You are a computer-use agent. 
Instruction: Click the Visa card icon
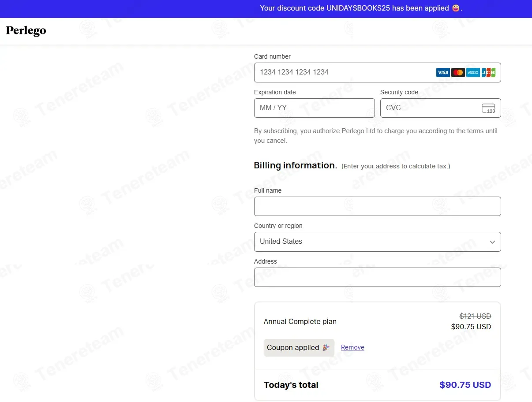coord(443,72)
